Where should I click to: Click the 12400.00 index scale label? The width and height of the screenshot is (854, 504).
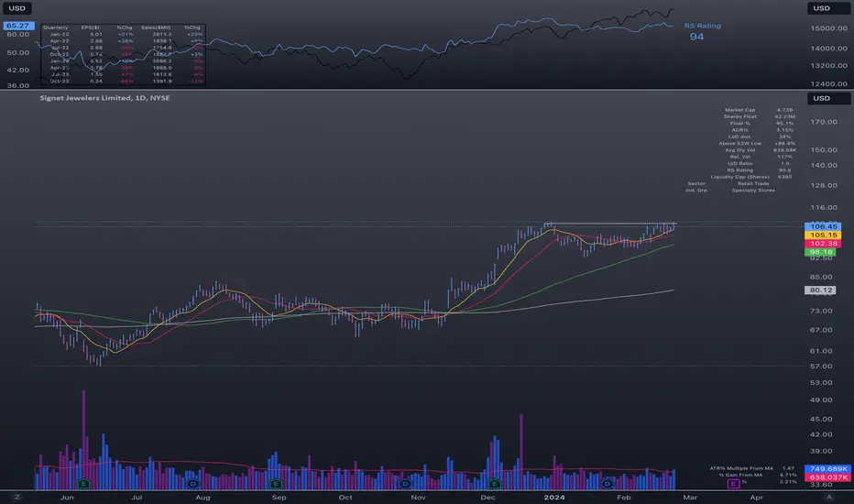tap(829, 84)
